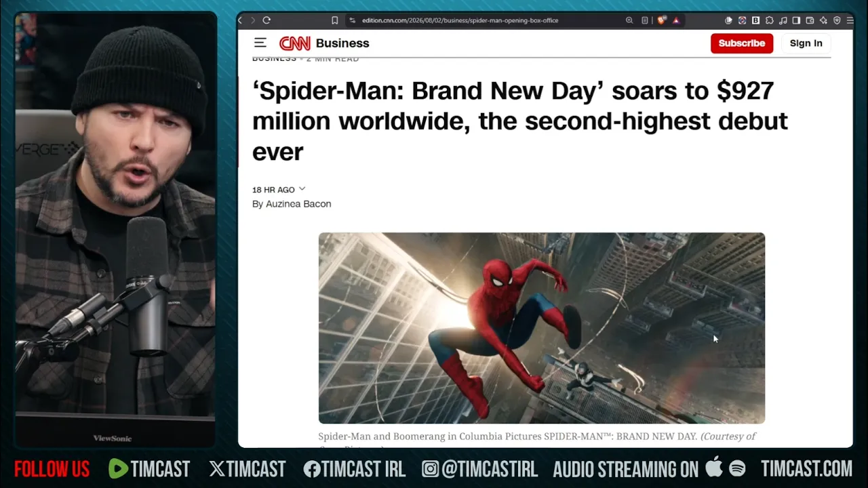
Task: Click the bold B extension icon
Action: pyautogui.click(x=755, y=20)
